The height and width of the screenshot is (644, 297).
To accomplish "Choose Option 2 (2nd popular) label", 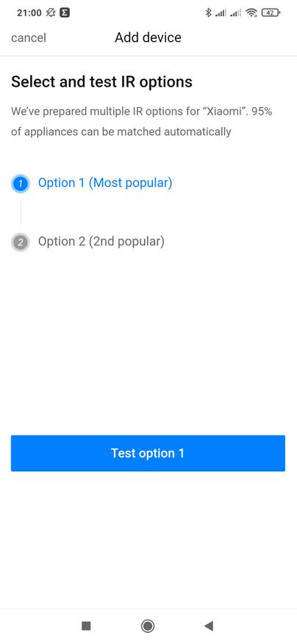I will point(101,241).
